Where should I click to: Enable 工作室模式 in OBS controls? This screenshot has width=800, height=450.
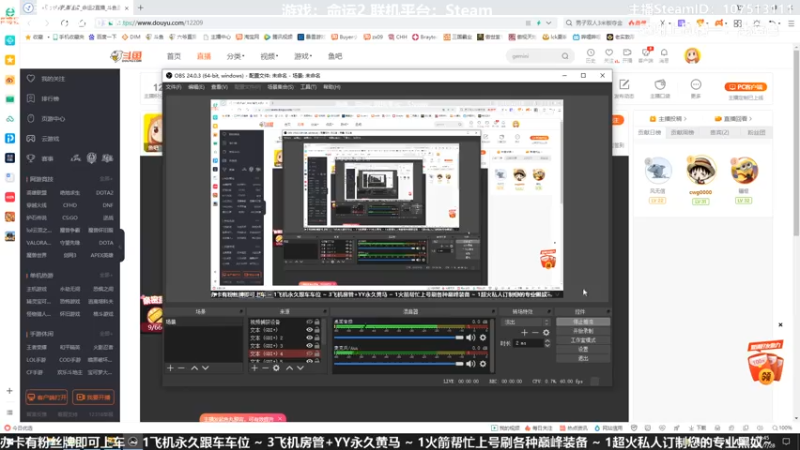coord(583,340)
